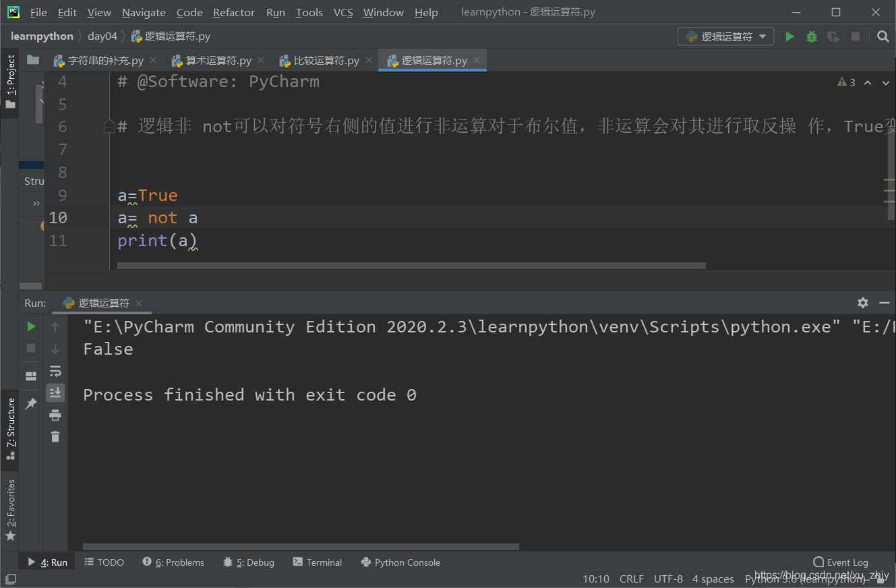Click line separator CRLF in status bar

pyautogui.click(x=632, y=579)
